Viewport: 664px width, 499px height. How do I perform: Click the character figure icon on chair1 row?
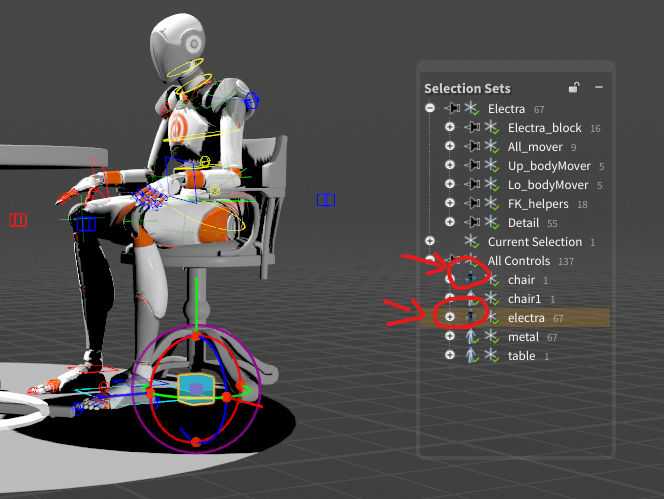pyautogui.click(x=471, y=298)
